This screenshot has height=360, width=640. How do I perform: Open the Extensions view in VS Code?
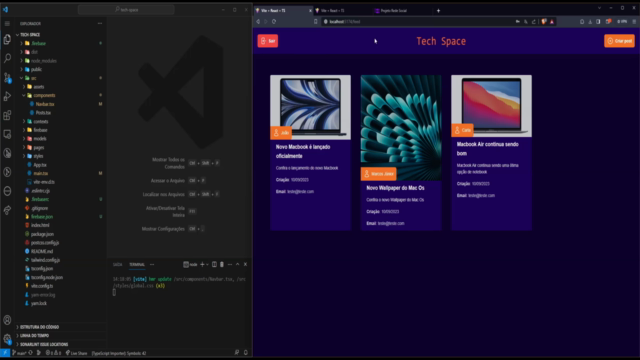pos(7,115)
